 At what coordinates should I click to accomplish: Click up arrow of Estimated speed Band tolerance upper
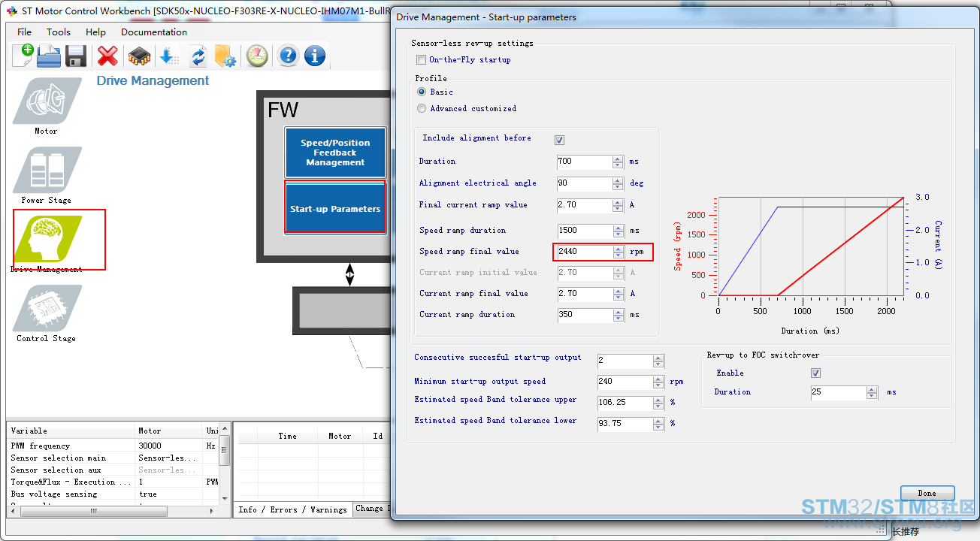click(658, 400)
